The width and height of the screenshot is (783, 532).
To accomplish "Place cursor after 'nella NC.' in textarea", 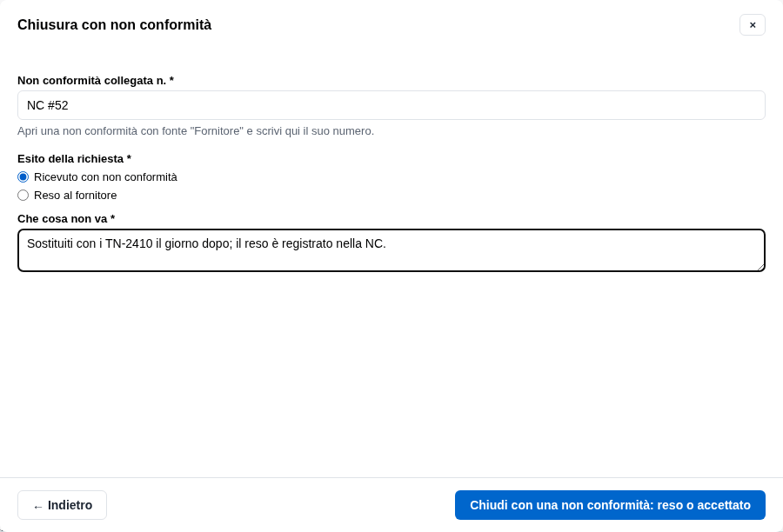I will coord(387,243).
